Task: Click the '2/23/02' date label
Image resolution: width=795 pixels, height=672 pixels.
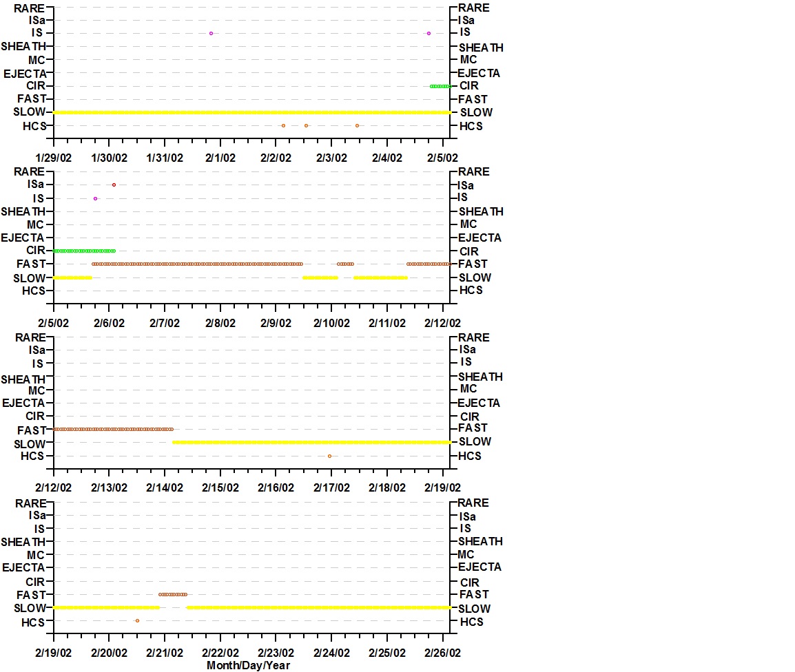Action: tap(276, 653)
